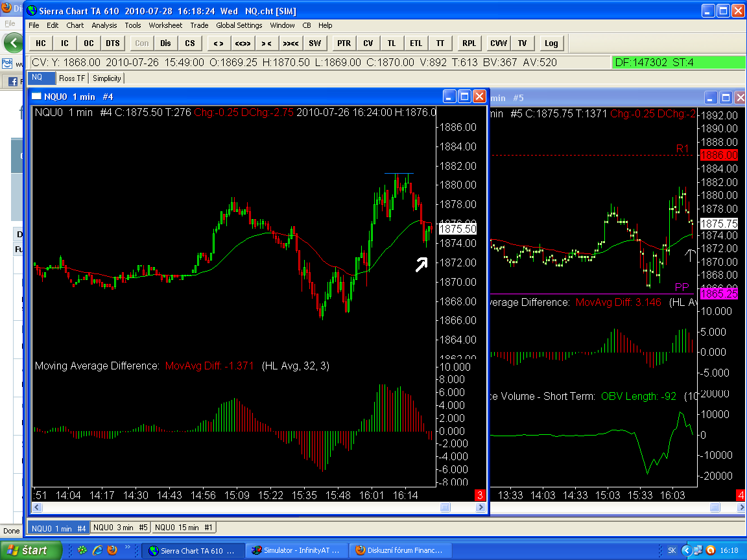The image size is (747, 560).
Task: Click the SK language indicator in tray
Action: 672,550
